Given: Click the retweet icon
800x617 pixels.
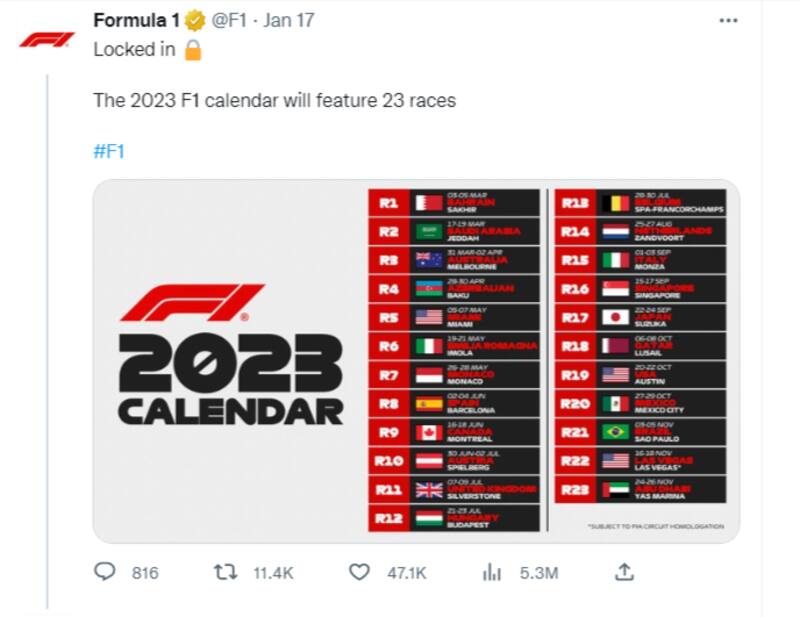Looking at the screenshot, I should pyautogui.click(x=226, y=572).
